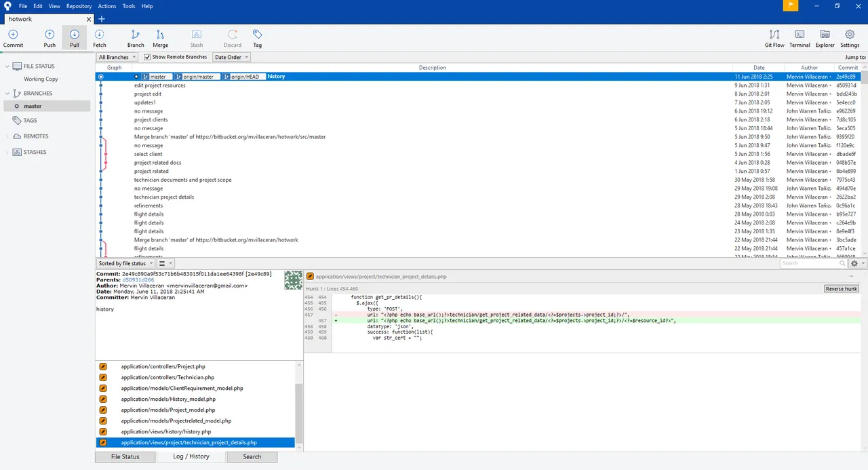The height and width of the screenshot is (470, 868).
Task: Open the file list view mode dropdown
Action: (x=166, y=263)
